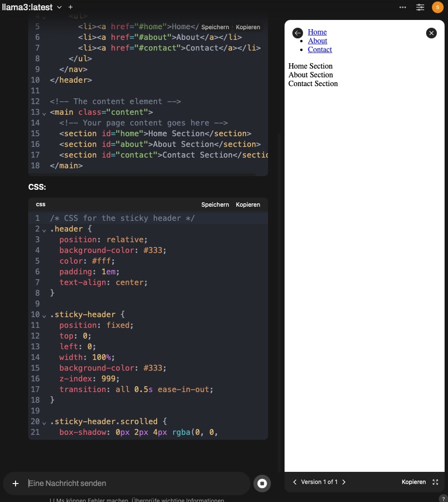
Task: Click the About link in the preview
Action: [318, 41]
